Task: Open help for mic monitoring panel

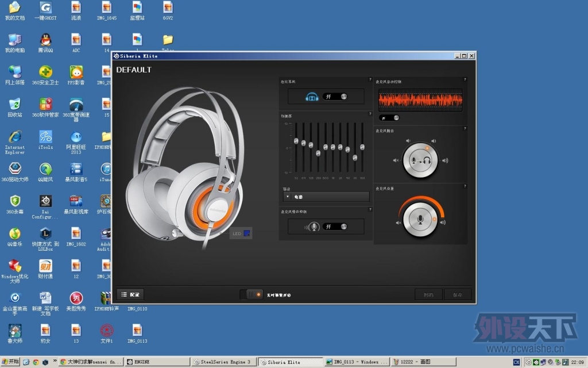Action: tap(465, 128)
